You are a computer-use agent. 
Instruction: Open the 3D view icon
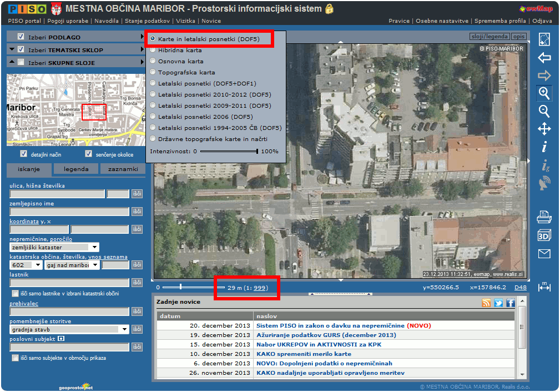pos(544,235)
